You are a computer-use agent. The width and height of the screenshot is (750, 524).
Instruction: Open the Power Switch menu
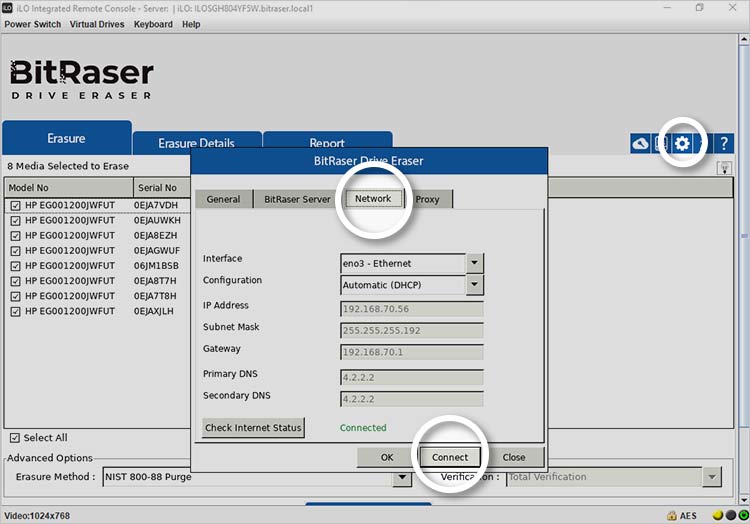[33, 24]
